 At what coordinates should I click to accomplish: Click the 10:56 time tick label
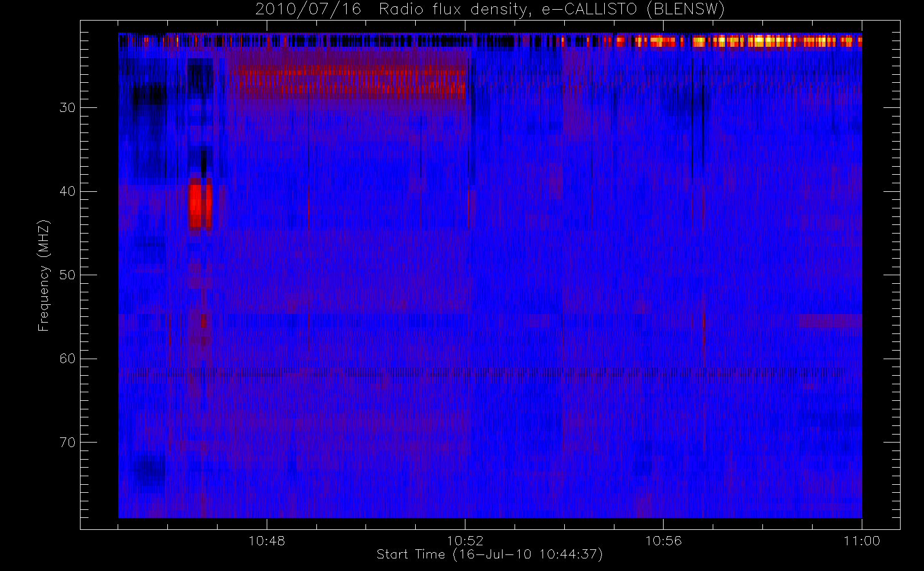663,540
